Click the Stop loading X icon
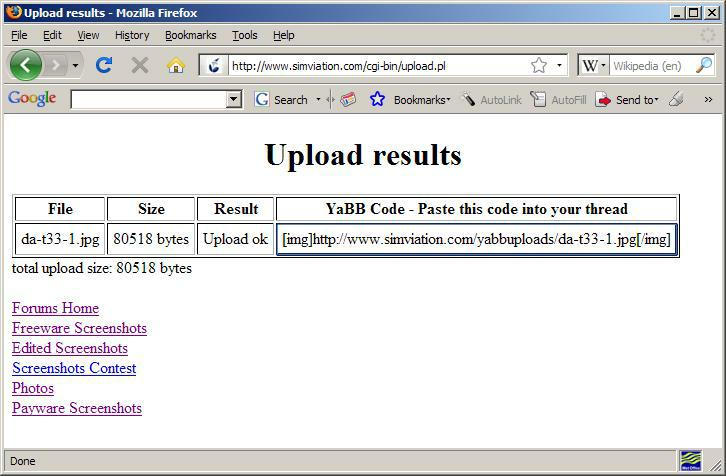726x476 pixels. pyautogui.click(x=139, y=65)
